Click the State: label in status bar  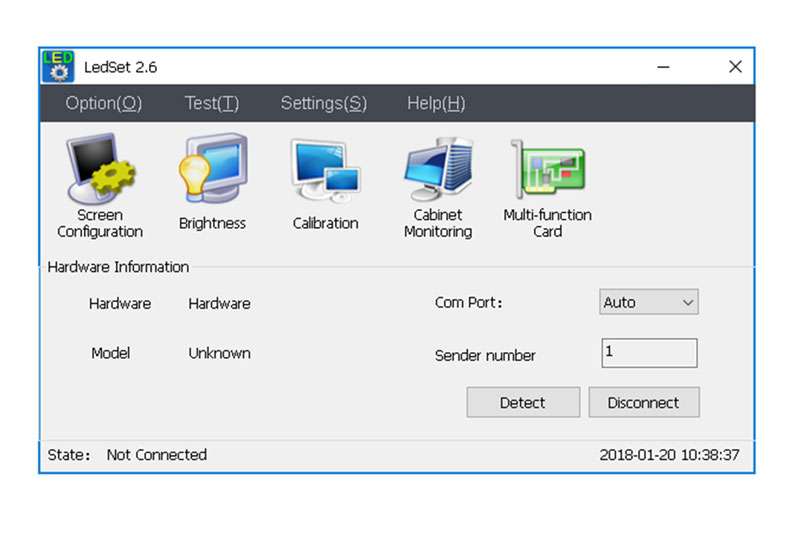pyautogui.click(x=69, y=454)
